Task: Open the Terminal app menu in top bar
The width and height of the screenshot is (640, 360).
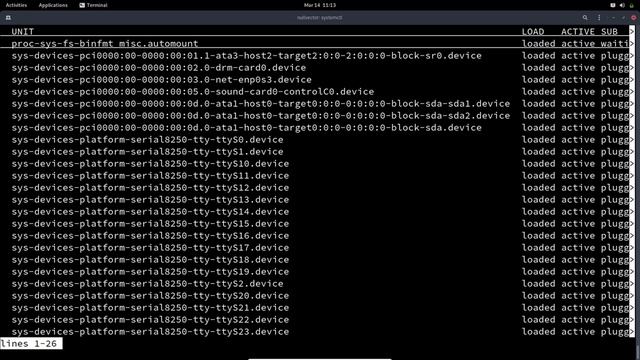Action: [x=93, y=5]
